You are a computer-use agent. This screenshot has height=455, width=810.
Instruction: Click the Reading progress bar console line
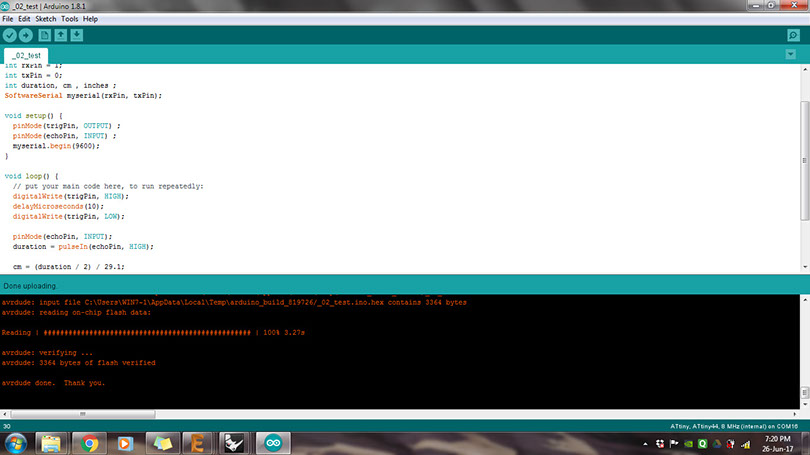[153, 333]
